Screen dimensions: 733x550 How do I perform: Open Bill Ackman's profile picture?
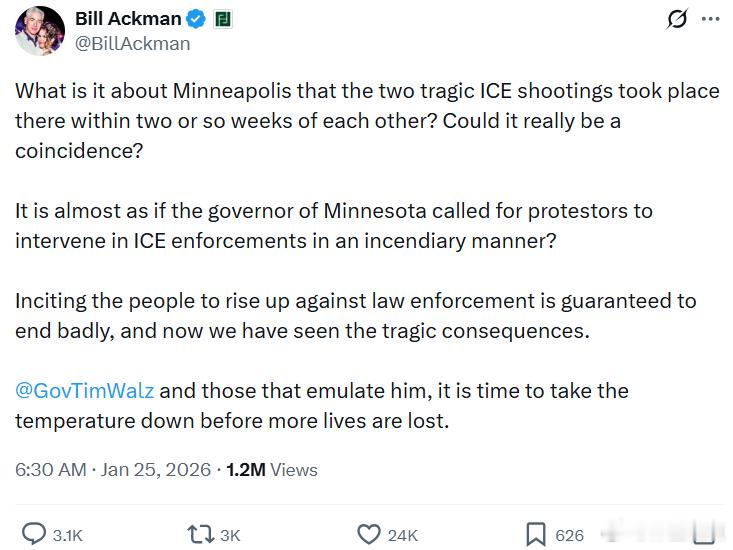pyautogui.click(x=40, y=30)
